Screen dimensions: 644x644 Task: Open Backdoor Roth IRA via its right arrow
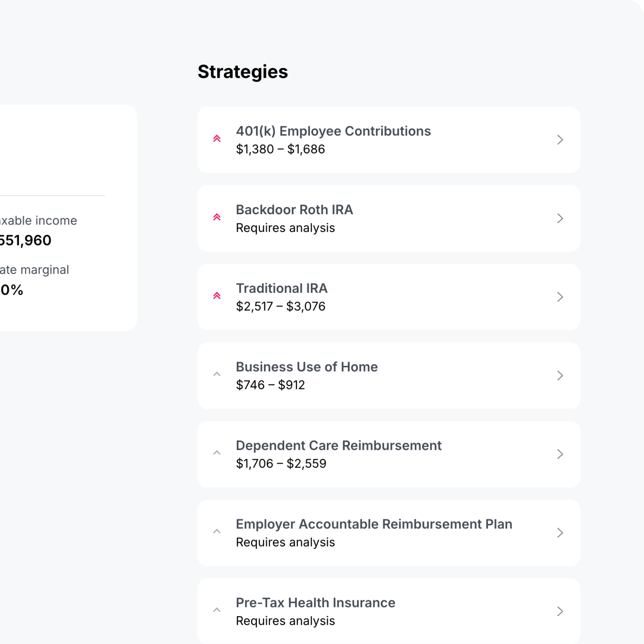click(x=560, y=219)
